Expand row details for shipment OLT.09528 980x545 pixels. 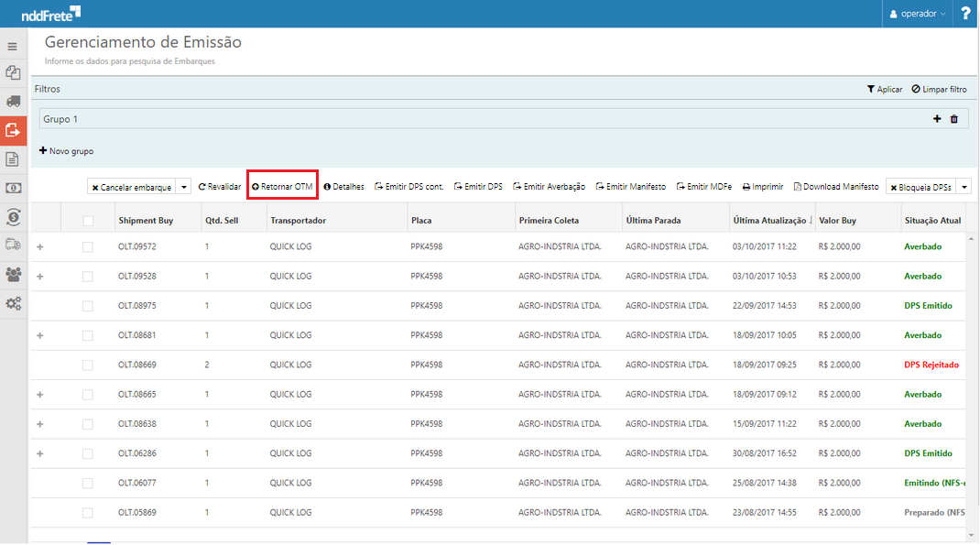pyautogui.click(x=39, y=277)
